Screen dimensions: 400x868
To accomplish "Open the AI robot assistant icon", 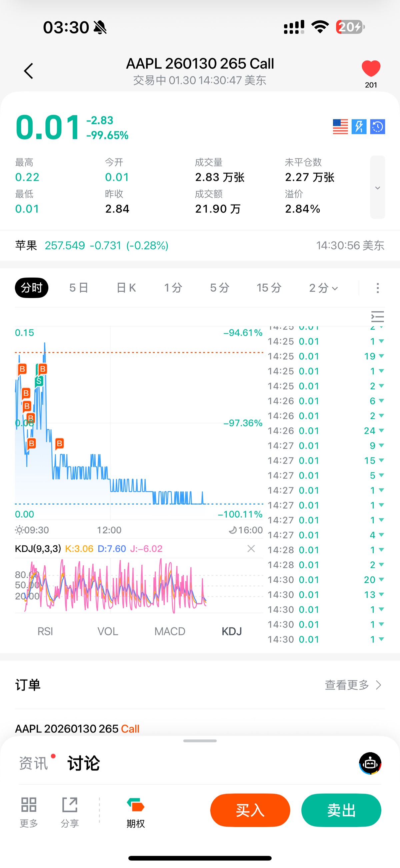I will coord(370,763).
